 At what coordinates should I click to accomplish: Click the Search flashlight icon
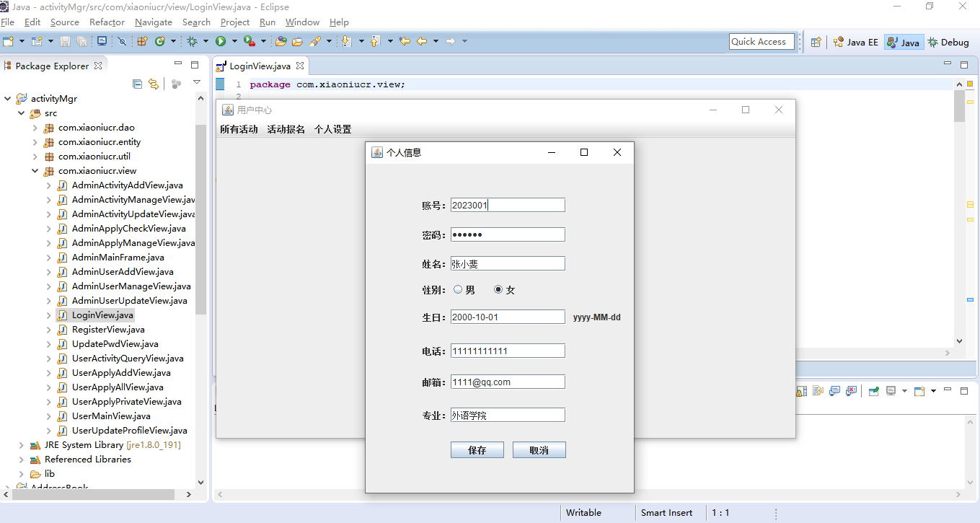[315, 41]
